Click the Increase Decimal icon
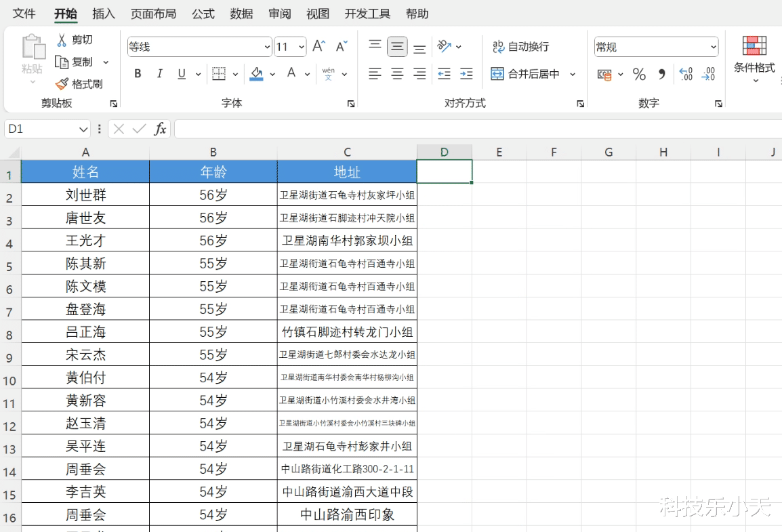 point(686,75)
